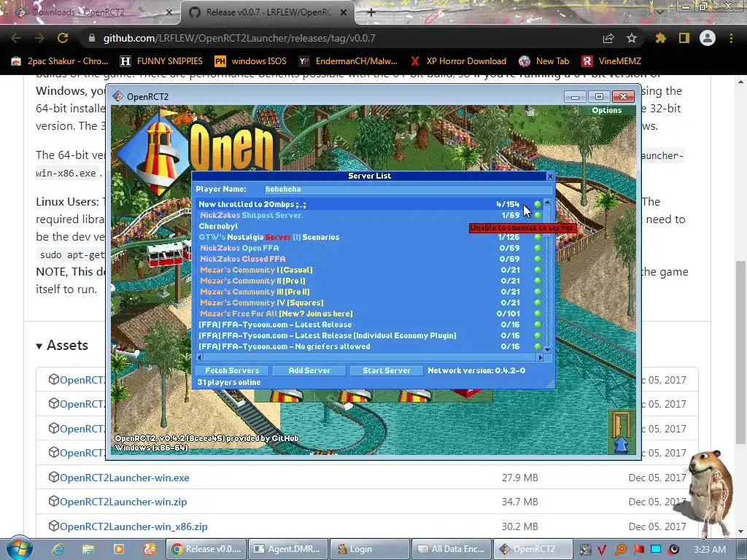The image size is (747, 560).
Task: Open the Windows Start menu
Action: pos(19,548)
